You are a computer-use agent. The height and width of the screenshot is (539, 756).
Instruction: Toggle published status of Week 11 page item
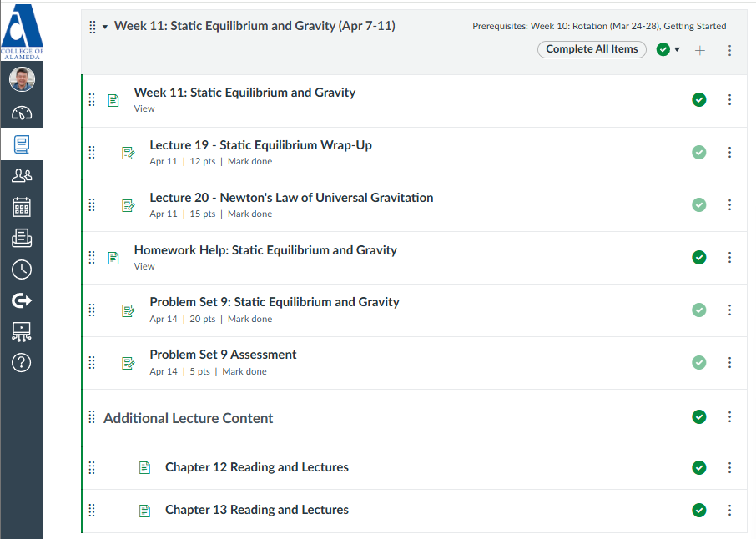pyautogui.click(x=699, y=100)
